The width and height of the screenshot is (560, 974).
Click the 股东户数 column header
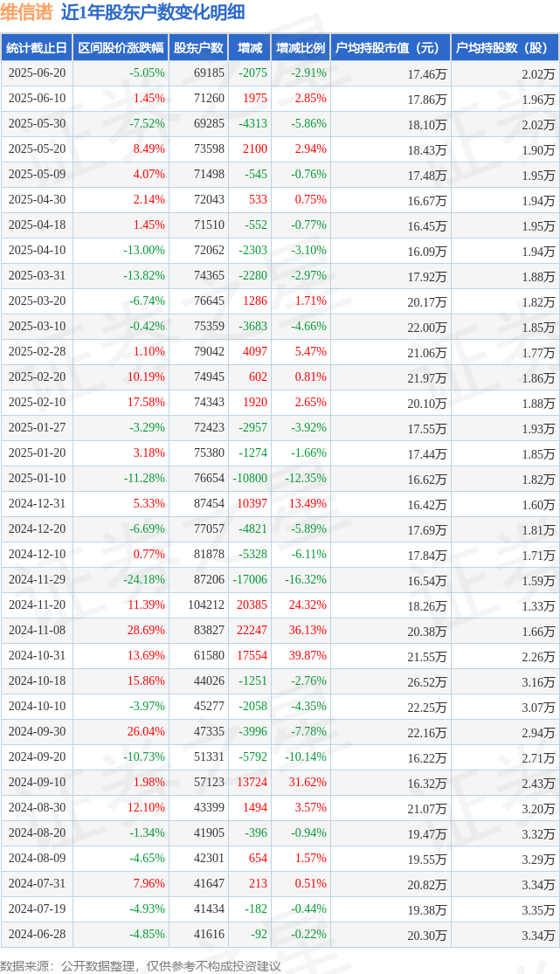(198, 48)
